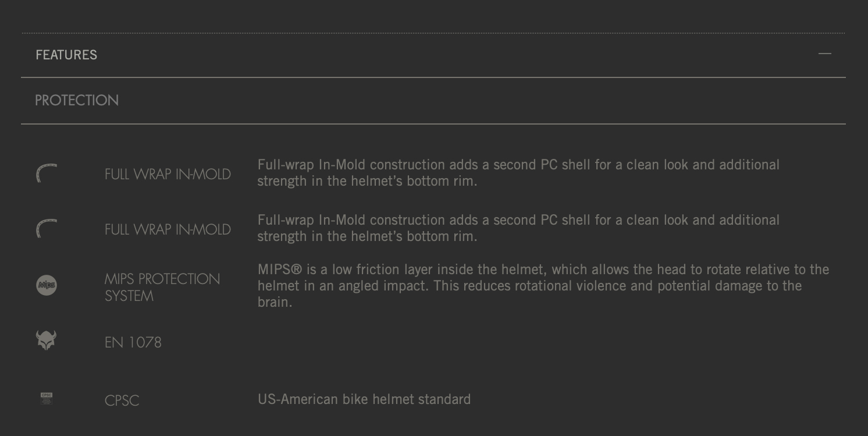Screen dimensions: 868x436
Task: Click the US-American bike helmet standard text
Action: (364, 399)
